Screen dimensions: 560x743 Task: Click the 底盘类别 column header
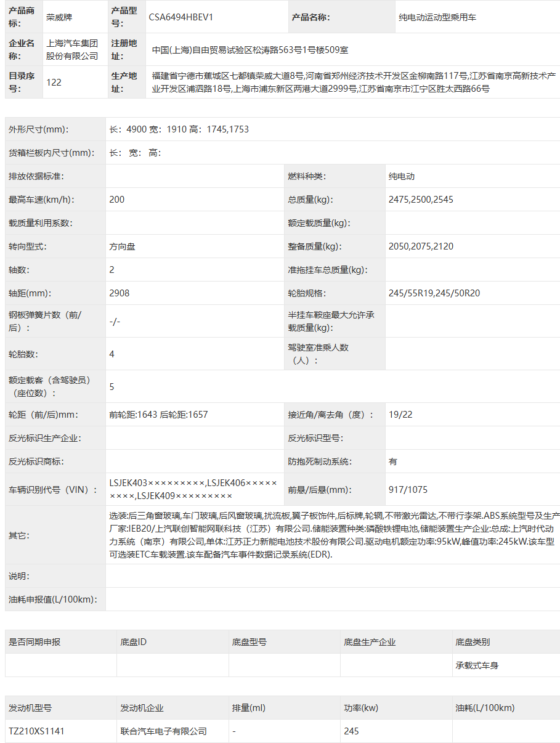click(473, 642)
